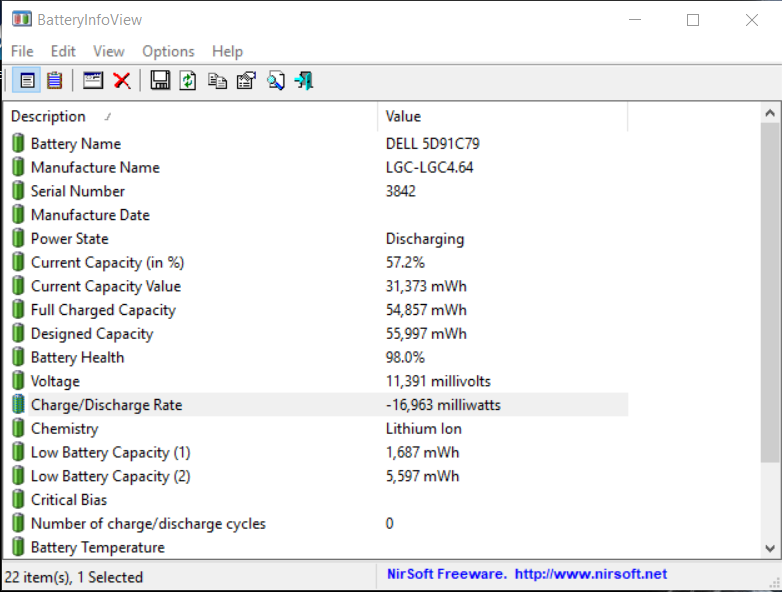Viewport: 782px width, 592px height.
Task: Click the value 11,391 millivolts
Action: pos(438,381)
